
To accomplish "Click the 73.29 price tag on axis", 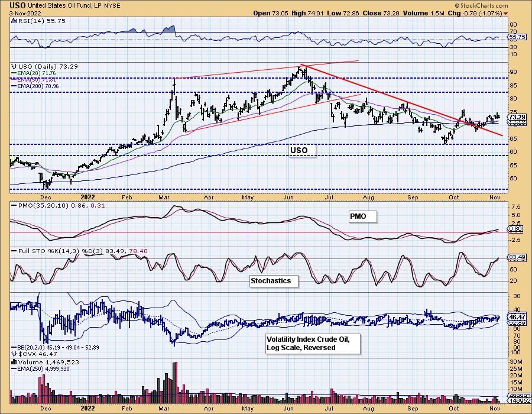I will [518, 117].
